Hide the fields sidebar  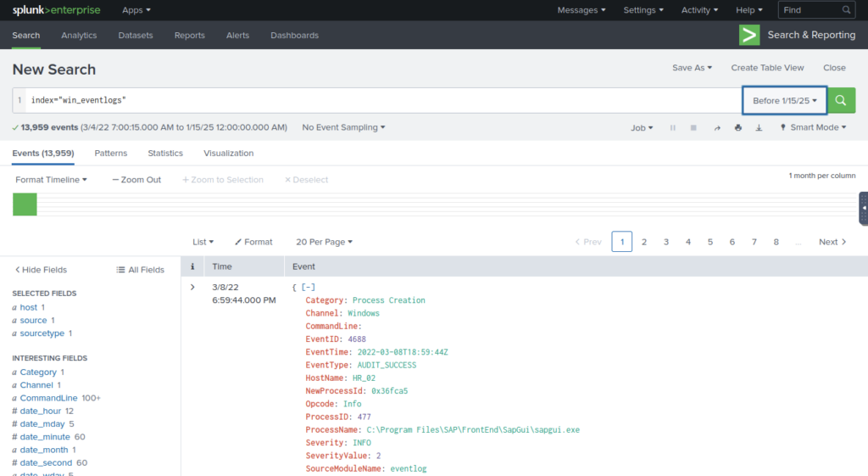41,269
